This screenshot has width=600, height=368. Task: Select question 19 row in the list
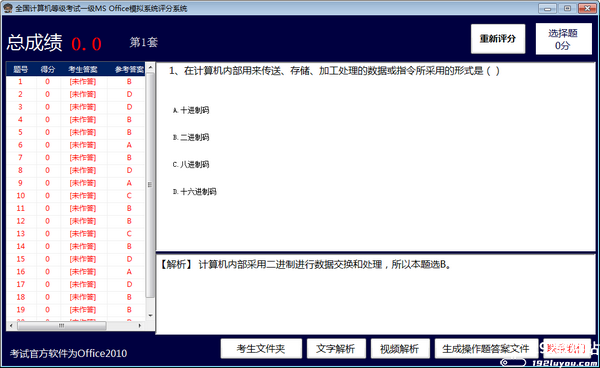click(x=75, y=309)
